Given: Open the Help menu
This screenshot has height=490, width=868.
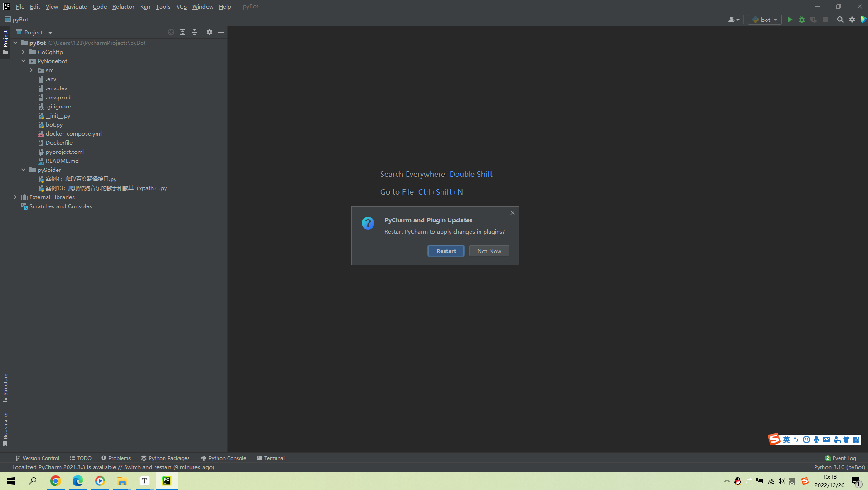Looking at the screenshot, I should pos(225,6).
